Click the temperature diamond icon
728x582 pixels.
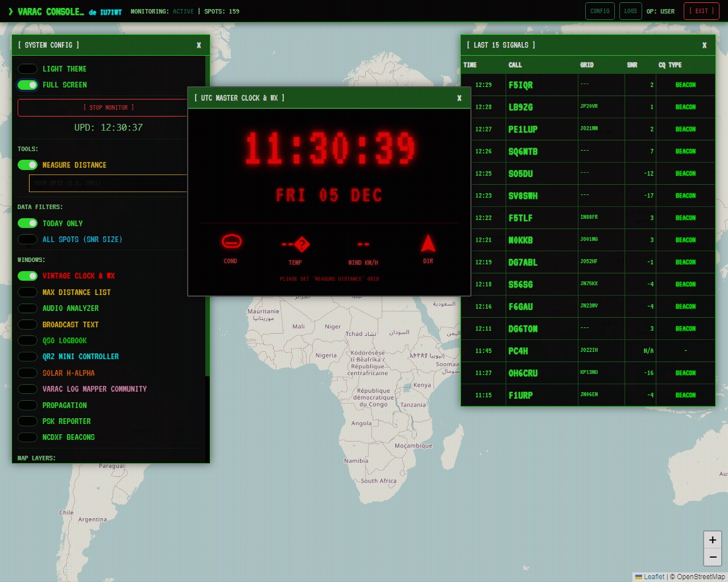tap(301, 244)
